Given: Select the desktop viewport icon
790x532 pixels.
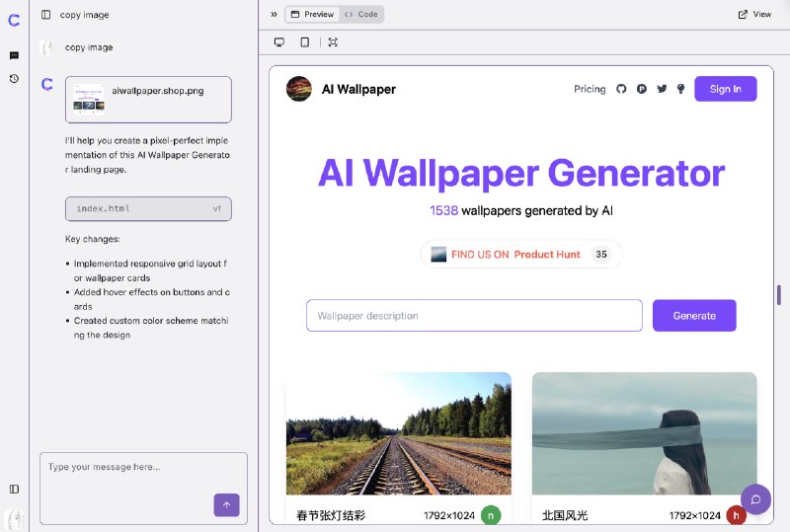Looking at the screenshot, I should 279,42.
